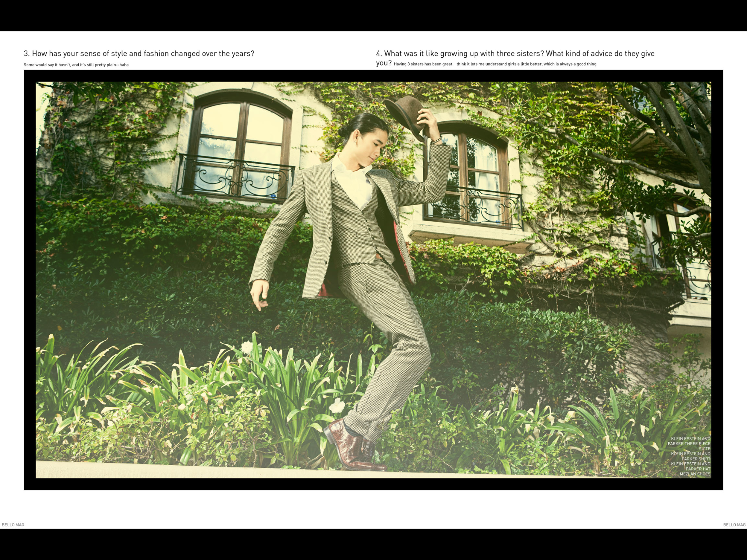The image size is (747, 560).
Task: Click the 'MEZLAN SHOES' credit line
Action: 695,474
